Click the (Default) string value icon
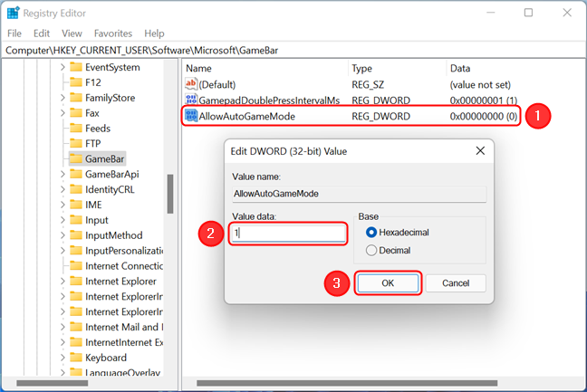Viewport: 587px width, 392px height. [x=191, y=84]
